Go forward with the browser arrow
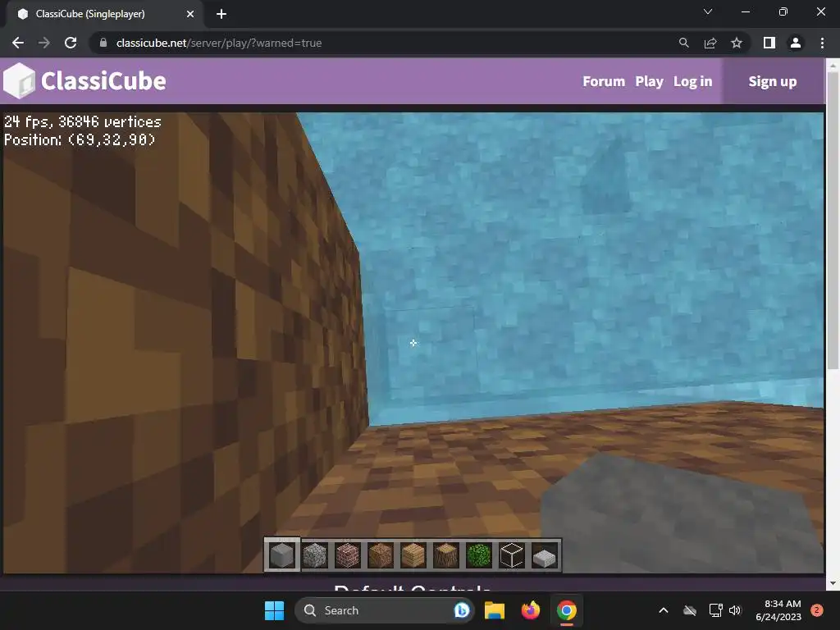The image size is (840, 630). pos(44,43)
